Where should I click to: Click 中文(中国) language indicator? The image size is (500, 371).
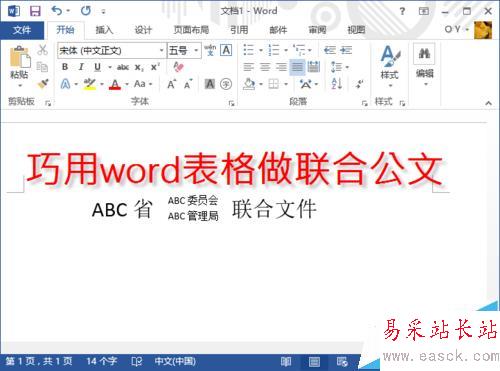tap(175, 361)
